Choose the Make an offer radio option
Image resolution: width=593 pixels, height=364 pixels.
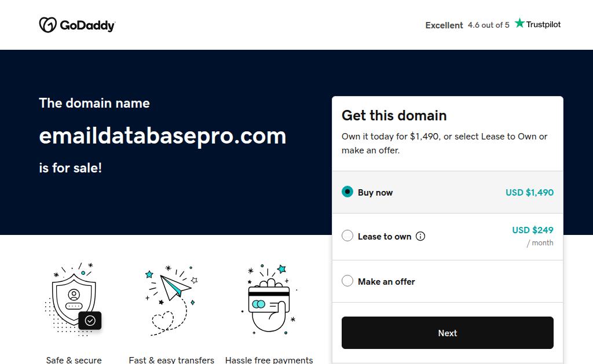coord(347,281)
